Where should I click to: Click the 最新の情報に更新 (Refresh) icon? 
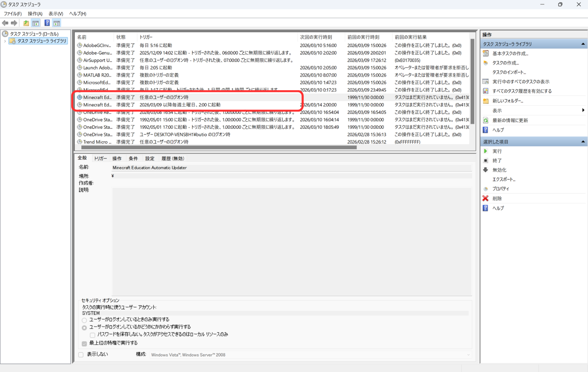coord(486,120)
